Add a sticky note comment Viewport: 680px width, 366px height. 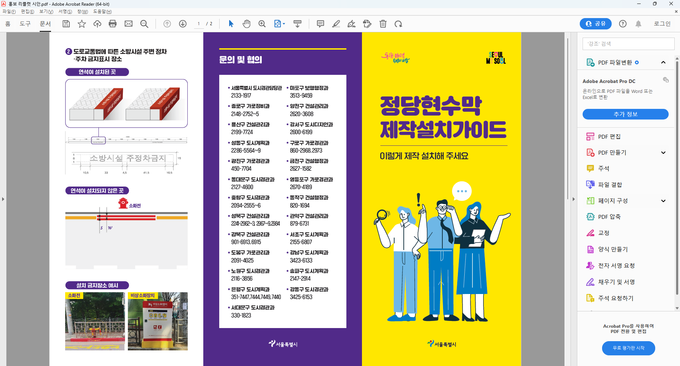tap(320, 24)
